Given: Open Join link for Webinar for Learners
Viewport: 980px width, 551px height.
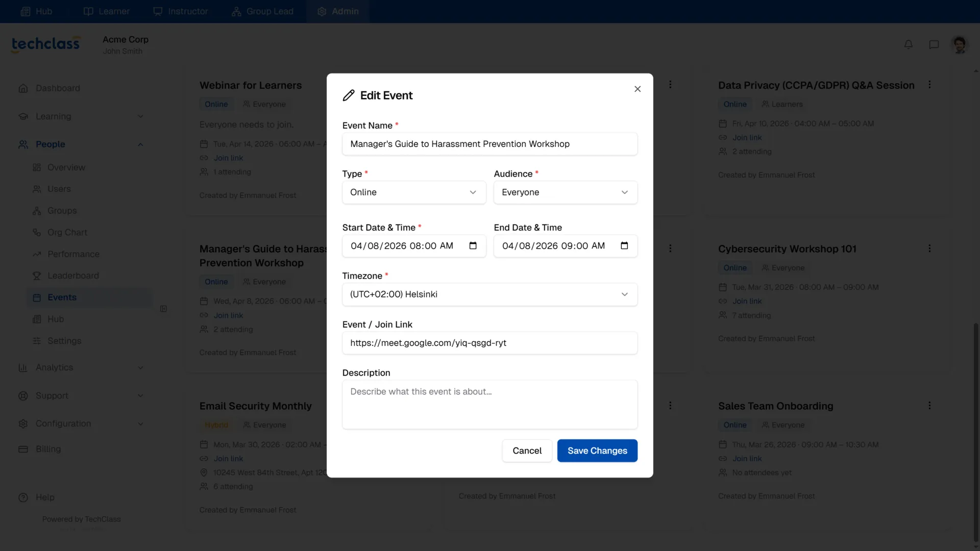Looking at the screenshot, I should (228, 158).
